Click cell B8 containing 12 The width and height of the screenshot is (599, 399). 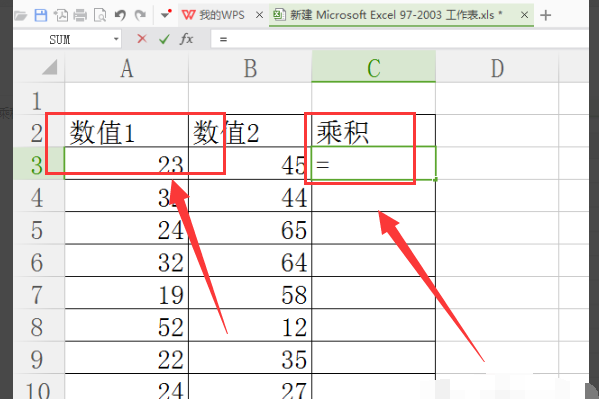coord(250,326)
